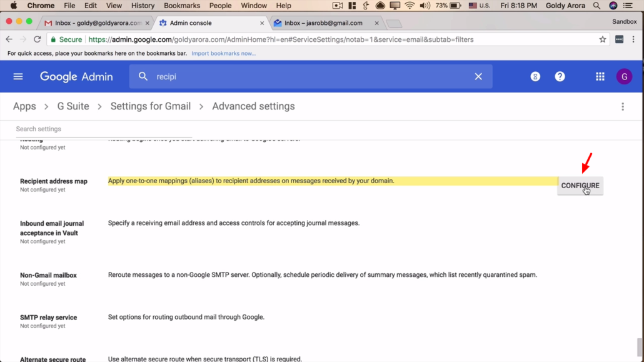Close the jasrobb@gmail.com Inbox tab

tap(376, 23)
